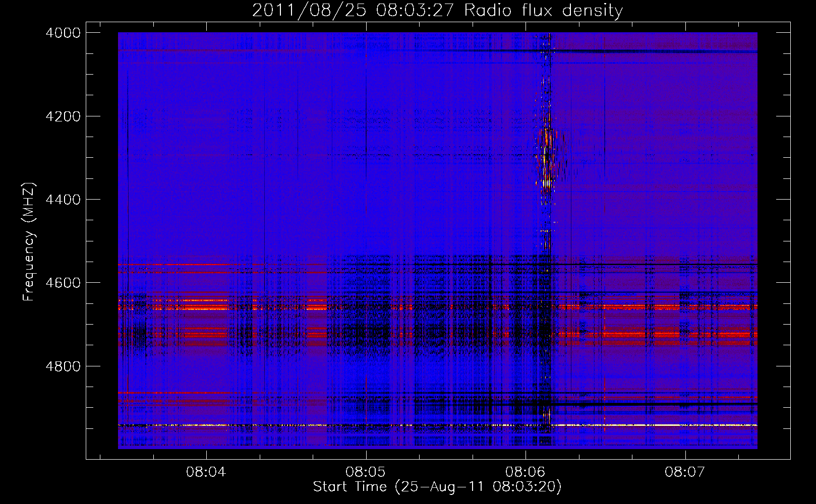Click the 08:06 time axis label
The height and width of the screenshot is (504, 816).
tap(525, 472)
